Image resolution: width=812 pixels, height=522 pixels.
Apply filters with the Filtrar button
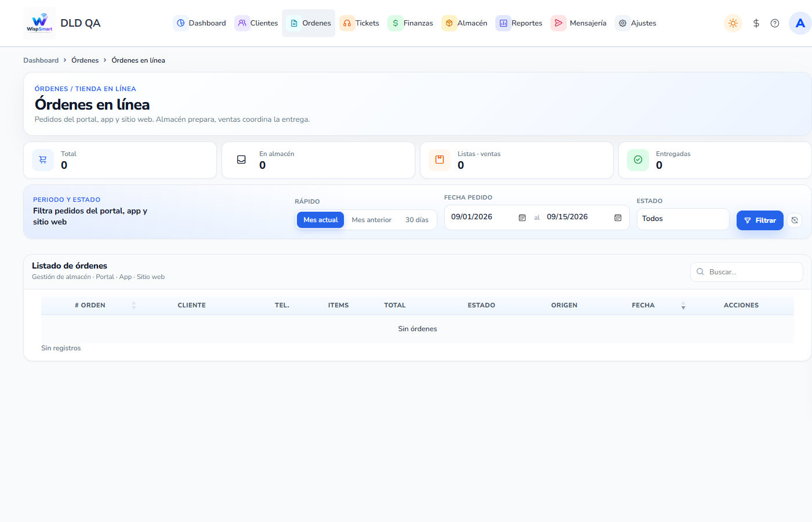760,220
